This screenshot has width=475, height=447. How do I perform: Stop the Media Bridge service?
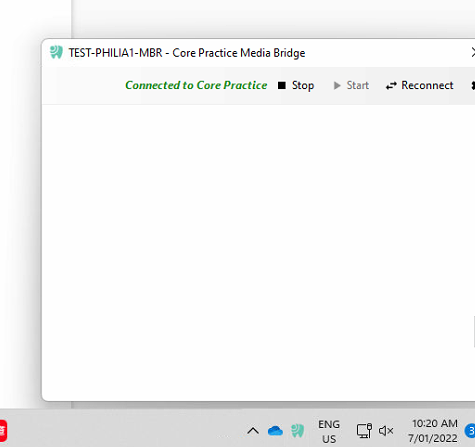tap(296, 85)
